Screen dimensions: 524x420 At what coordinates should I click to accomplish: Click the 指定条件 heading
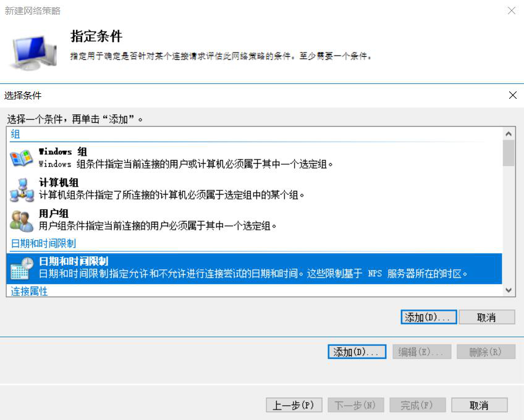pos(96,36)
